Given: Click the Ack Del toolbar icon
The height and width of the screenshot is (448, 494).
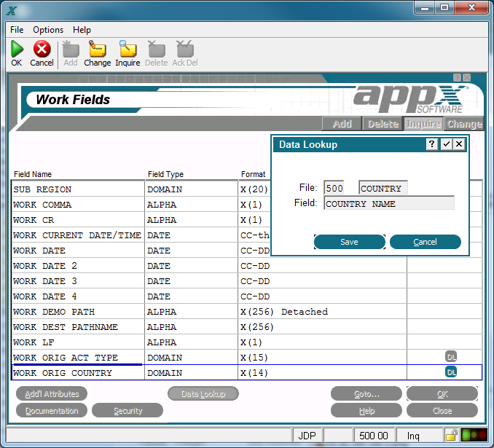Looking at the screenshot, I should pyautogui.click(x=185, y=49).
